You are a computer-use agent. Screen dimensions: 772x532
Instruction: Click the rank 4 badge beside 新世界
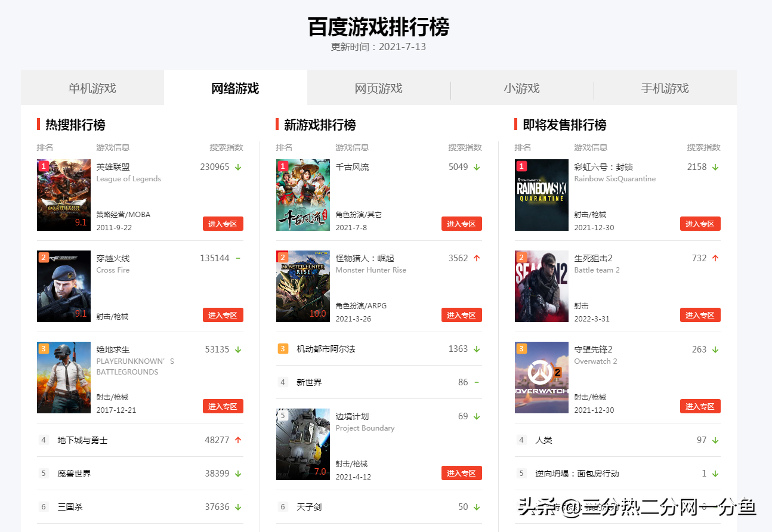pos(283,382)
